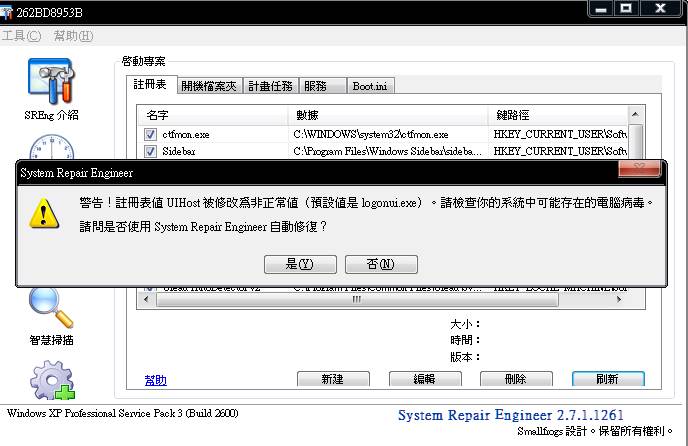Click the Windows Sidebar path data cell
The image size is (688, 446).
click(387, 151)
